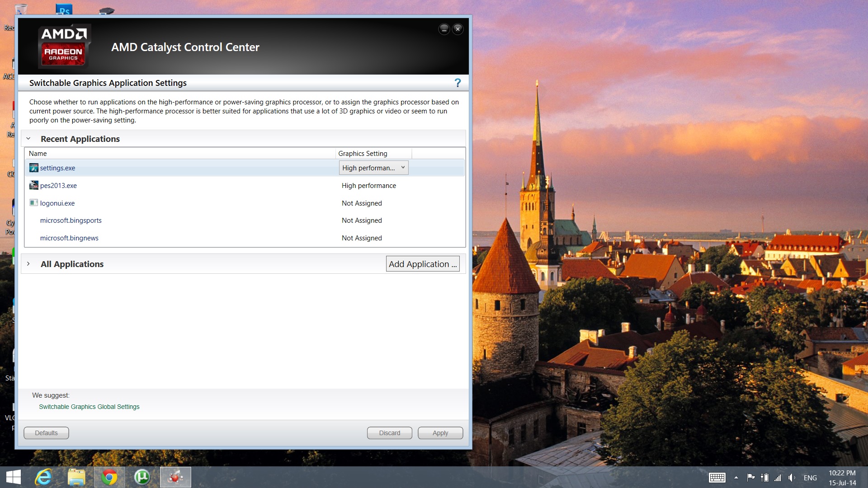Reset with the Defaults button

pyautogui.click(x=46, y=433)
